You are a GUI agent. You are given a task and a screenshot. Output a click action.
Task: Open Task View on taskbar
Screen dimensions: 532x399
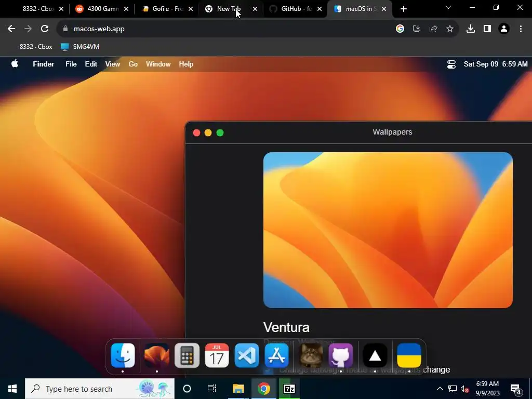[x=212, y=389]
